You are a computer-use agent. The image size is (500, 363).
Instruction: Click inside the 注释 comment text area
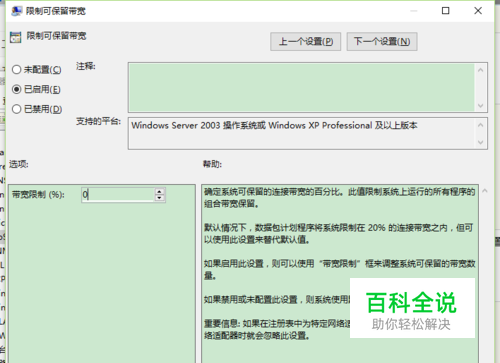tap(301, 87)
